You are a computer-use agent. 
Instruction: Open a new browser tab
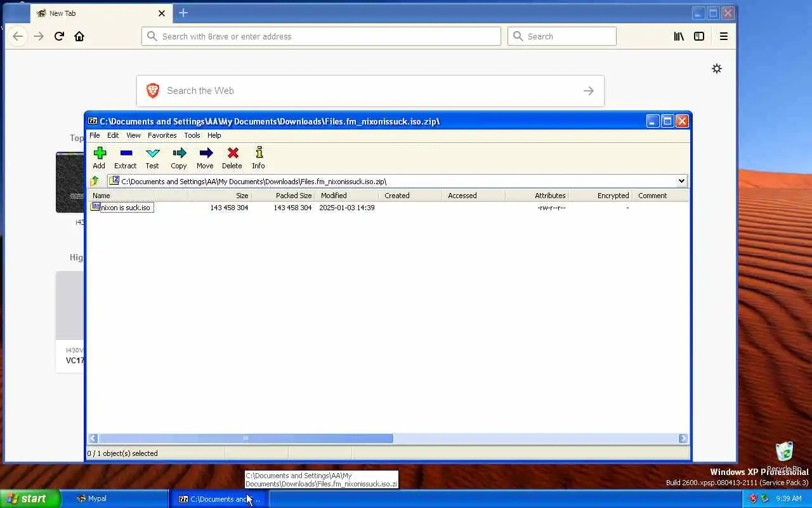[183, 13]
